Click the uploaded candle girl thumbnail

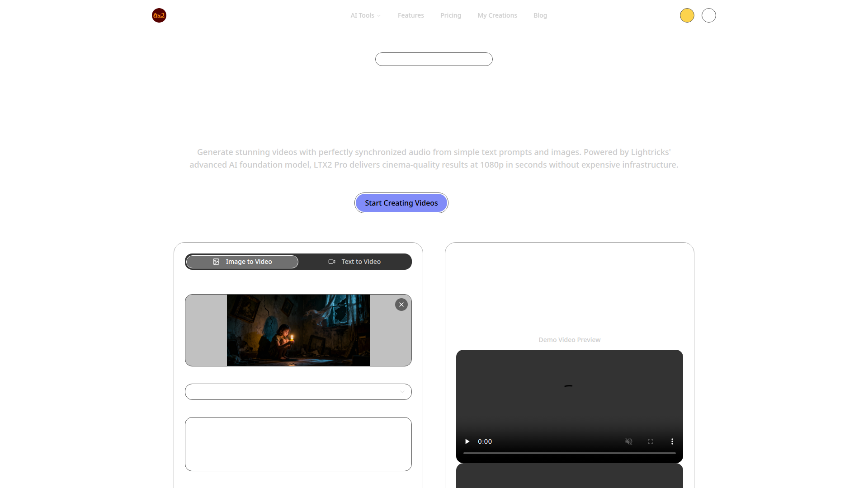pyautogui.click(x=298, y=330)
